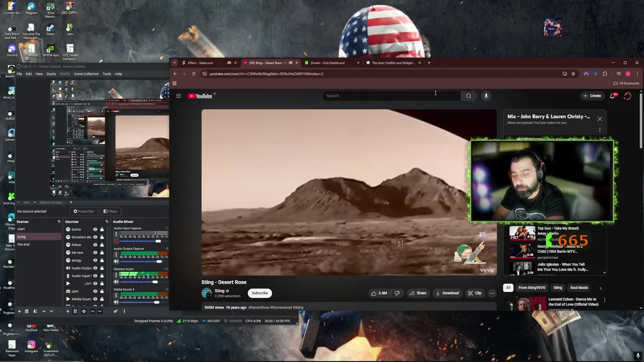Viewport: 644px width, 362px height.
Task: Click the Clip button under video
Action: pyautogui.click(x=474, y=293)
